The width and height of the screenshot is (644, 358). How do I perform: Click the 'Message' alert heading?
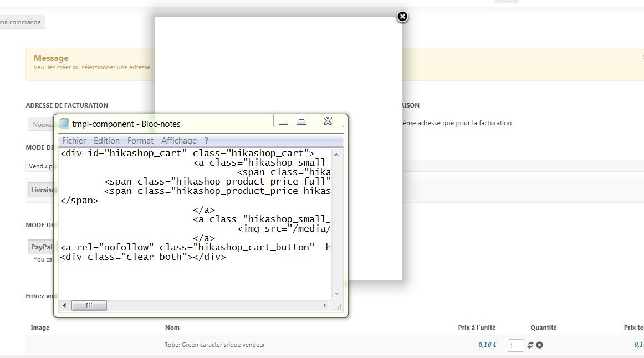tap(51, 58)
